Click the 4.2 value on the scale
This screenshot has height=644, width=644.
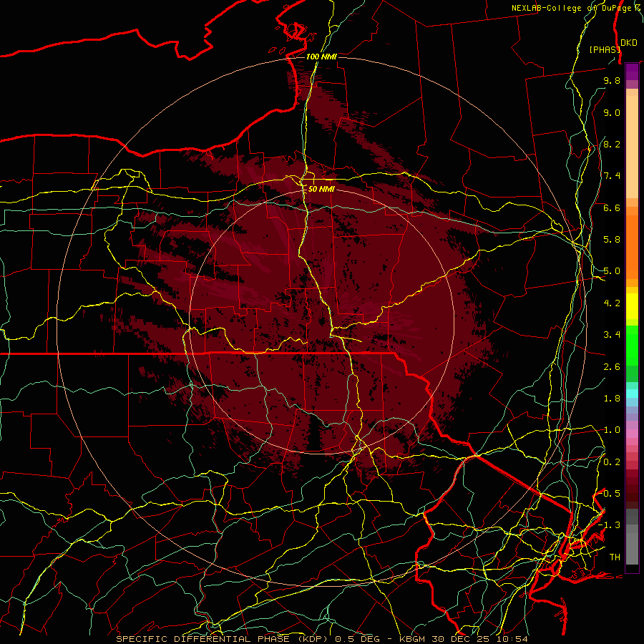click(612, 303)
